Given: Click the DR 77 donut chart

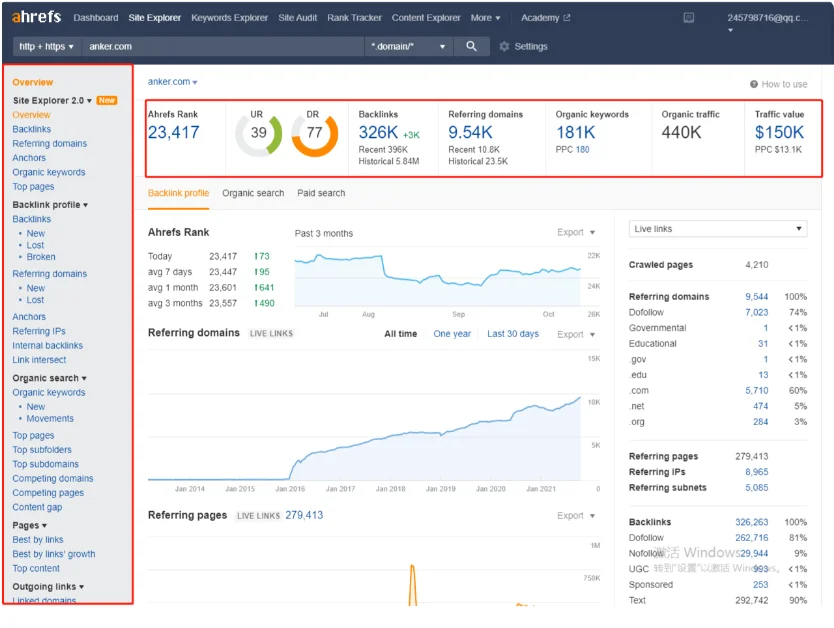Looking at the screenshot, I should (x=314, y=133).
